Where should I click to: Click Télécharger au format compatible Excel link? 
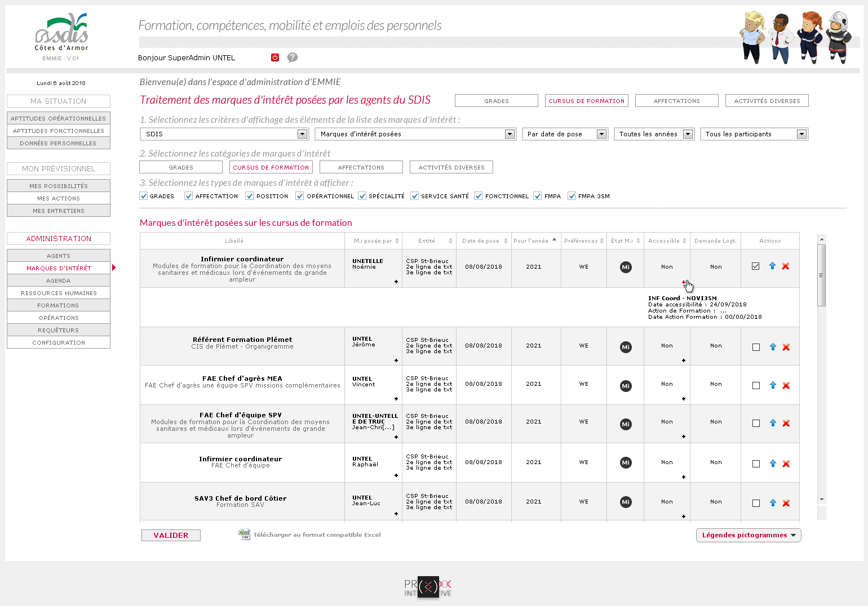pos(317,534)
